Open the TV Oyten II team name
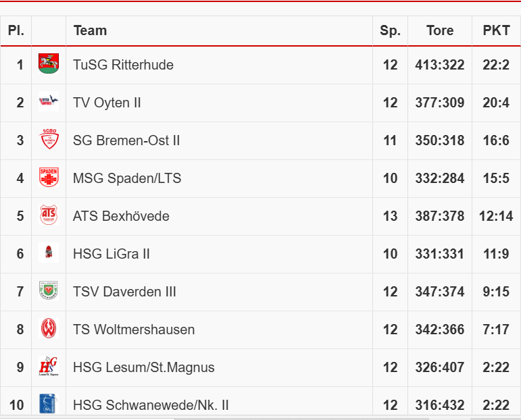The width and height of the screenshot is (521, 420). 107,103
